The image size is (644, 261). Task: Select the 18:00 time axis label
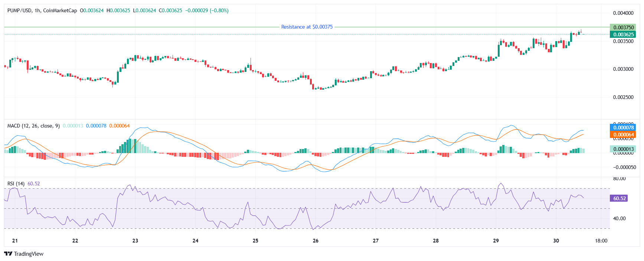pos(601,241)
